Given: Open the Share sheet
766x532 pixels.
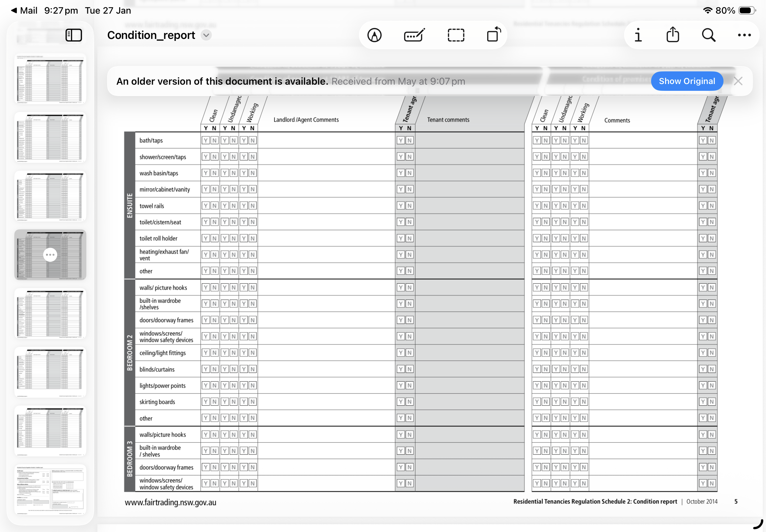Looking at the screenshot, I should pos(673,35).
